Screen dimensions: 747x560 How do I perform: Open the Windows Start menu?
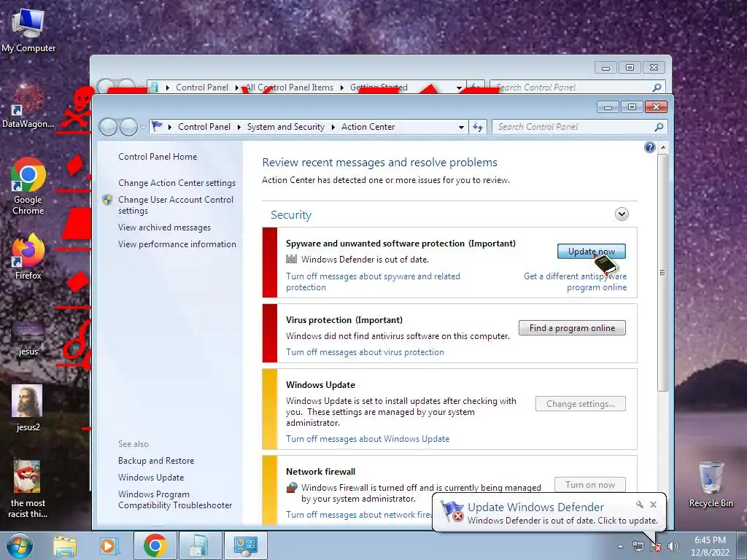(20, 545)
